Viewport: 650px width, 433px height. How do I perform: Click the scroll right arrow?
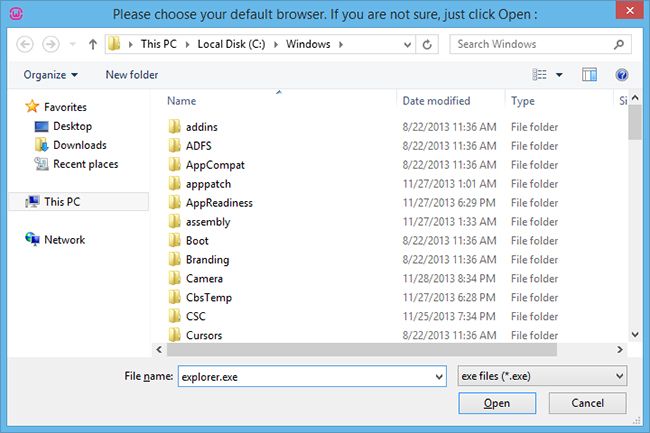click(x=620, y=350)
